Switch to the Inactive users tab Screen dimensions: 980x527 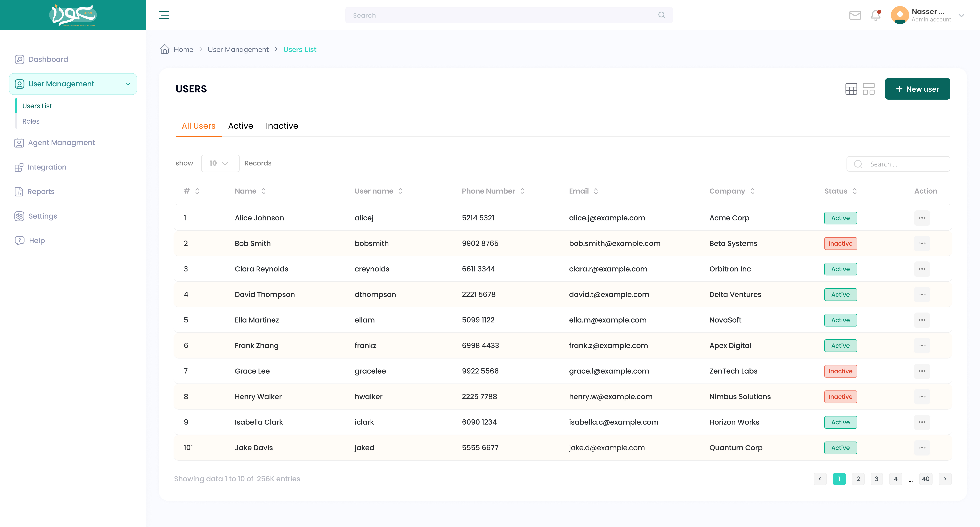pyautogui.click(x=282, y=126)
